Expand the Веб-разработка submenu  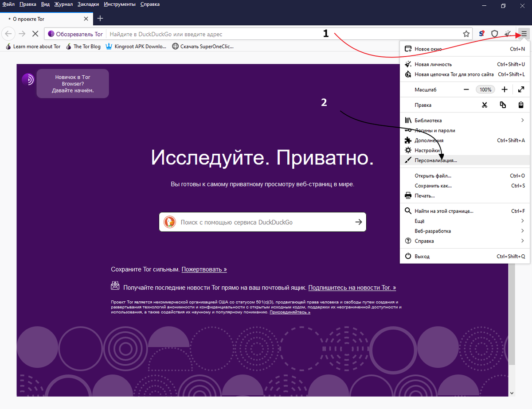tap(465, 231)
